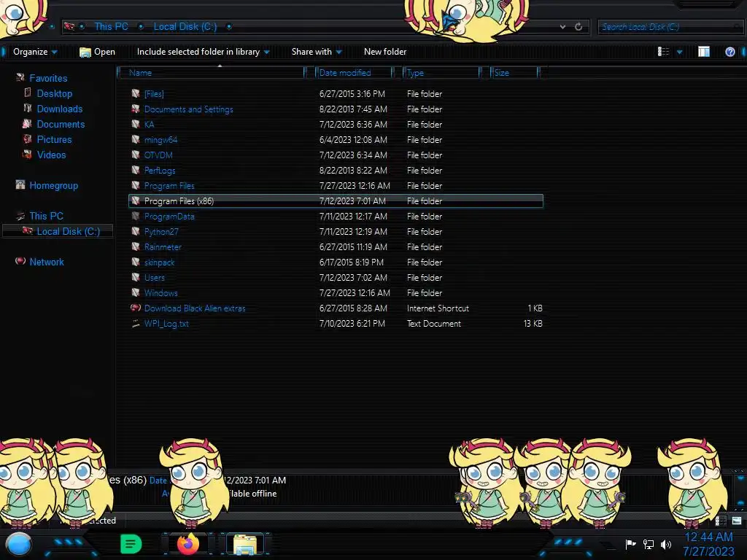747x560 pixels.
Task: Click the Windows folder icon
Action: click(136, 292)
